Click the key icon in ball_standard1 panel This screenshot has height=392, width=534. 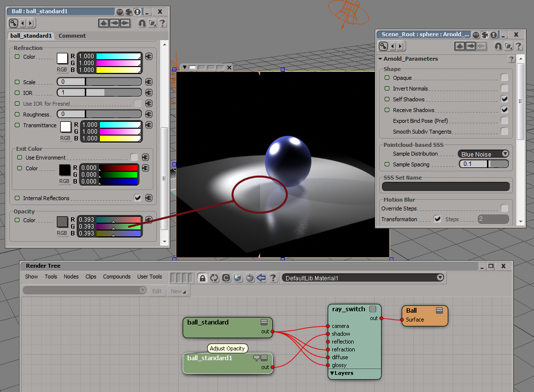14,23
